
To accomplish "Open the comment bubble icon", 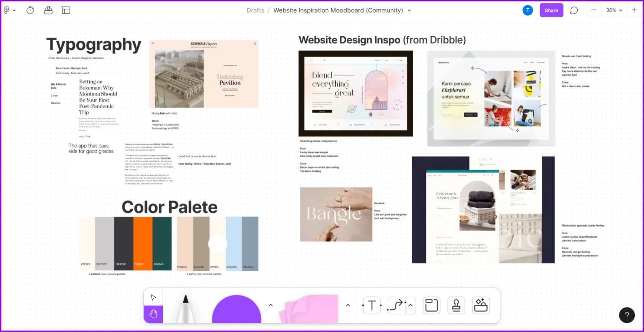I will [x=573, y=10].
